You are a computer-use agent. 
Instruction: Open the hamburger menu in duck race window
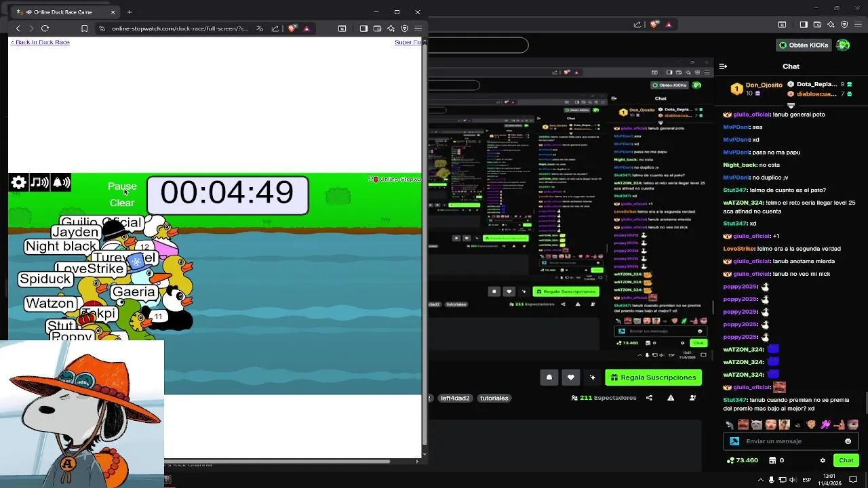[x=418, y=28]
